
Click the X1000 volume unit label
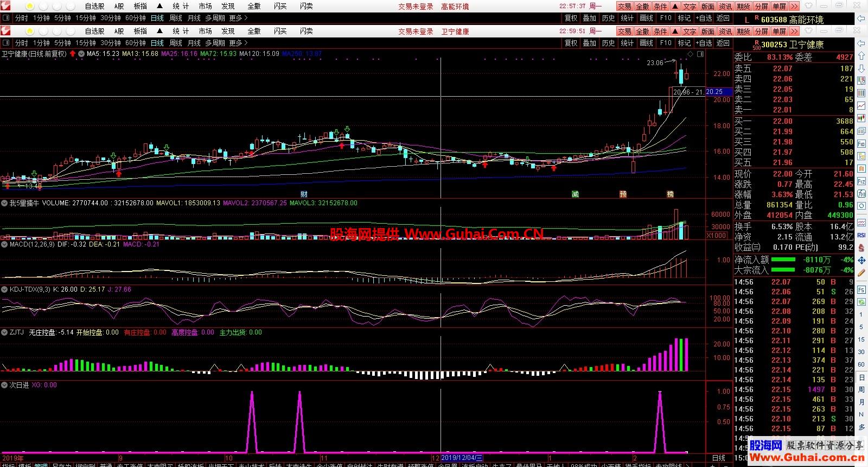point(717,235)
